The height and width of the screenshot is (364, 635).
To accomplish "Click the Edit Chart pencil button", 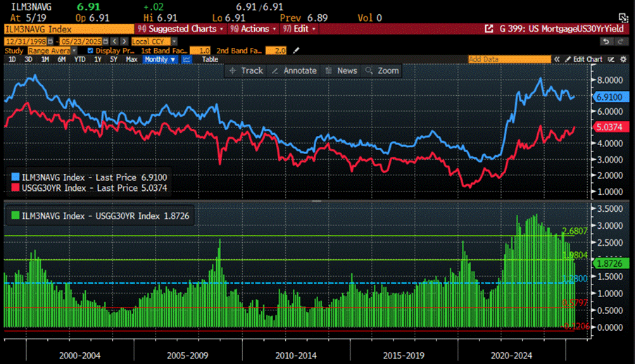I will point(584,60).
